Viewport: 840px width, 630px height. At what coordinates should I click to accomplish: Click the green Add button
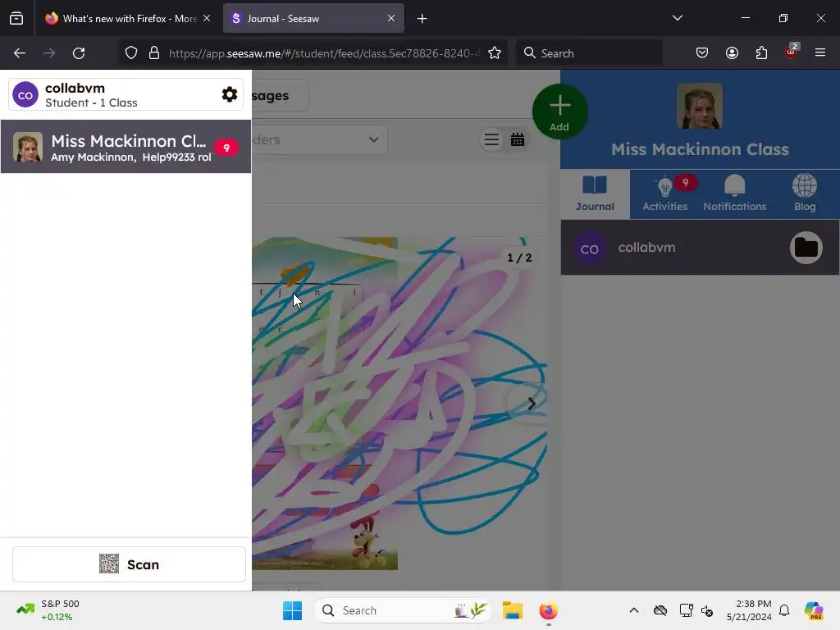559,112
